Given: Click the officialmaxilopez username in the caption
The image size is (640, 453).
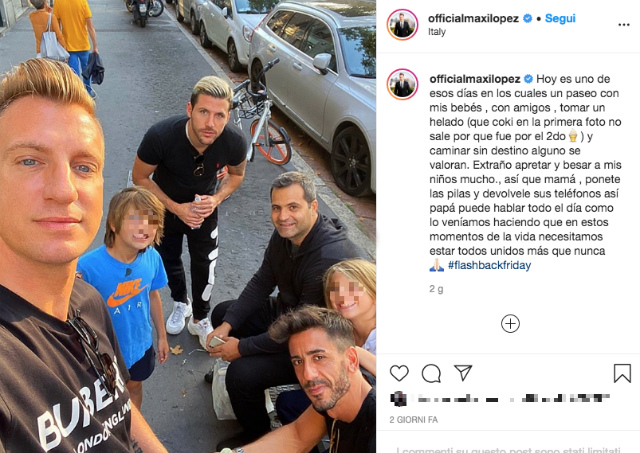Looking at the screenshot, I should click(x=475, y=79).
